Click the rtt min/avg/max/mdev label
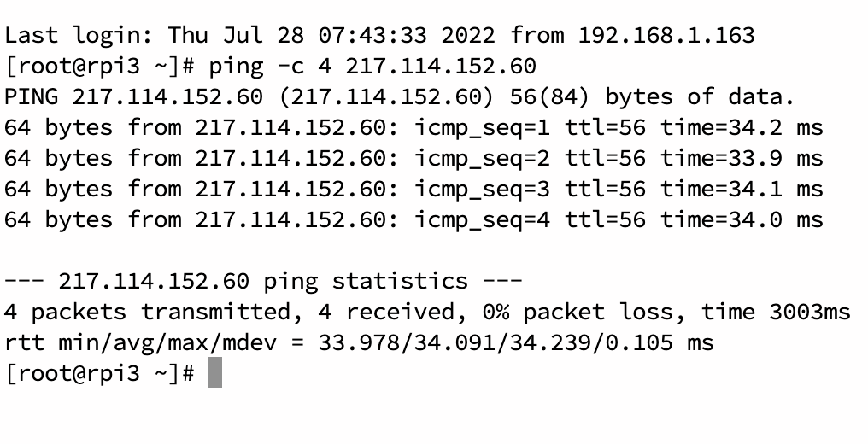Screen dimensions: 868x444 point(140,342)
